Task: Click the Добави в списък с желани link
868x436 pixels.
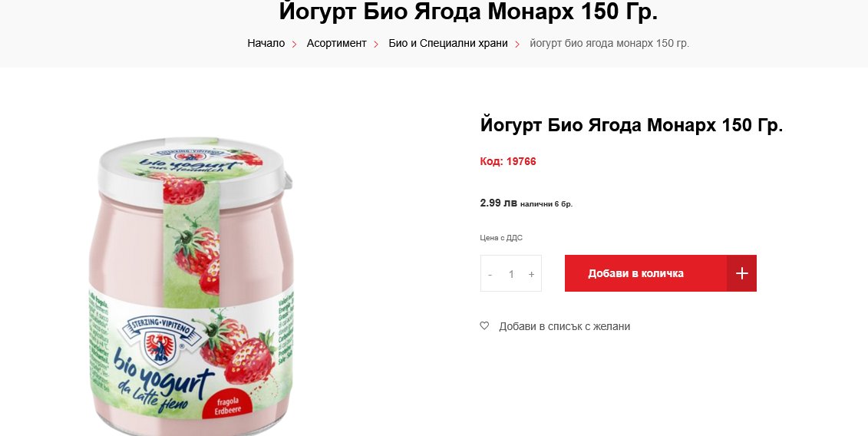Action: click(565, 326)
